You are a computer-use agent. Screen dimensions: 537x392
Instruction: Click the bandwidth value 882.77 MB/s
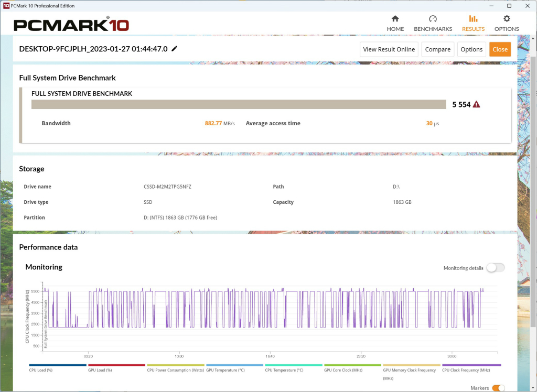(x=220, y=123)
